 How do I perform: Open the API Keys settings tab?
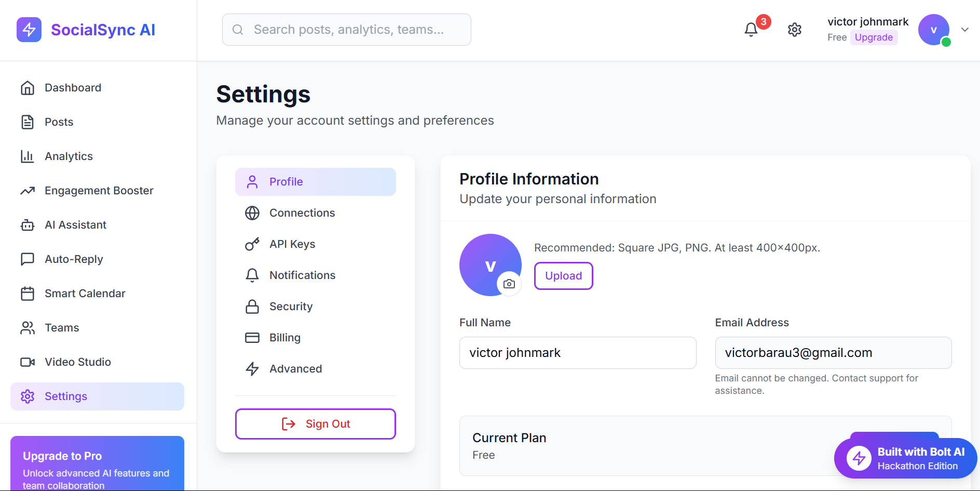[x=292, y=244]
